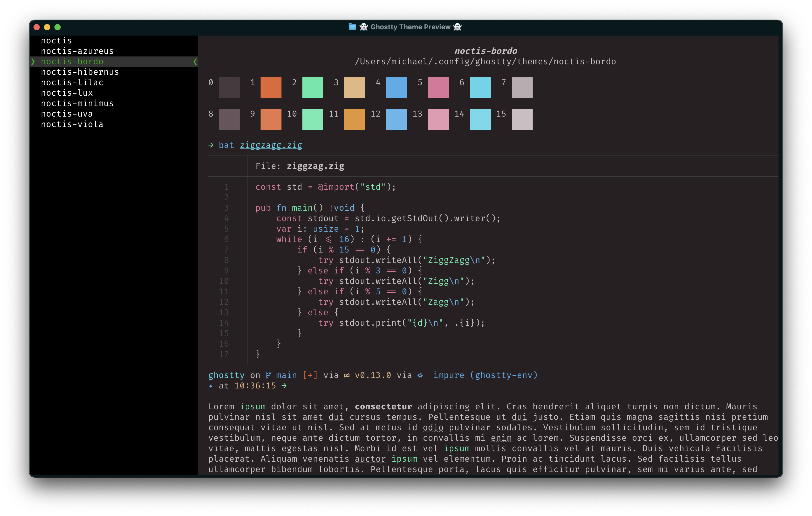Choose the noctis-lux theme

pos(67,93)
